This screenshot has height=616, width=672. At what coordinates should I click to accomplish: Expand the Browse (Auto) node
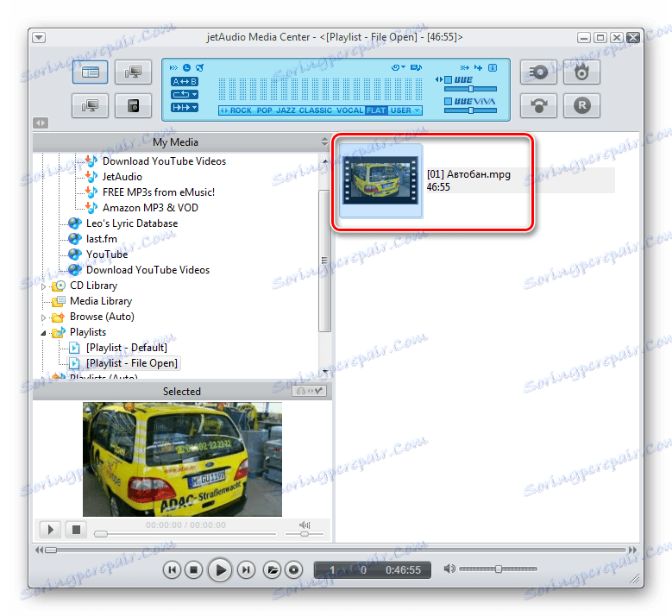43,317
